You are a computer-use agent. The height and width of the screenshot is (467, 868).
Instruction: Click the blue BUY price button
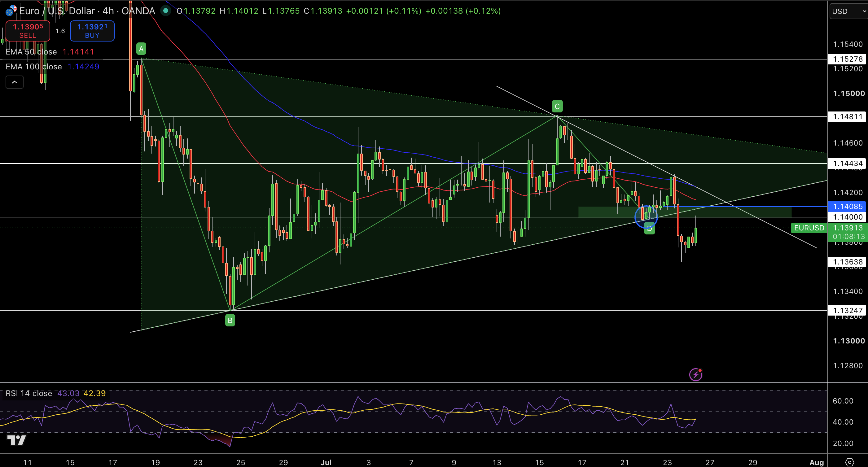[92, 31]
